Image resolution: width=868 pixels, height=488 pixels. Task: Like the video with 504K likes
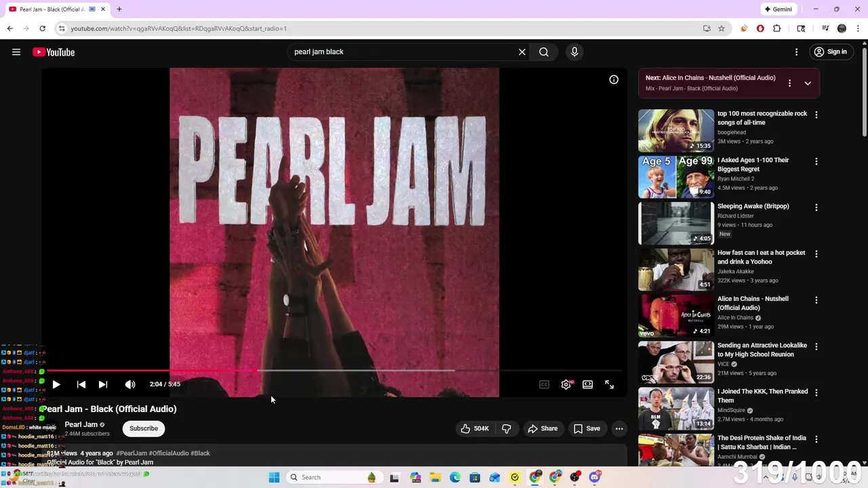475,428
